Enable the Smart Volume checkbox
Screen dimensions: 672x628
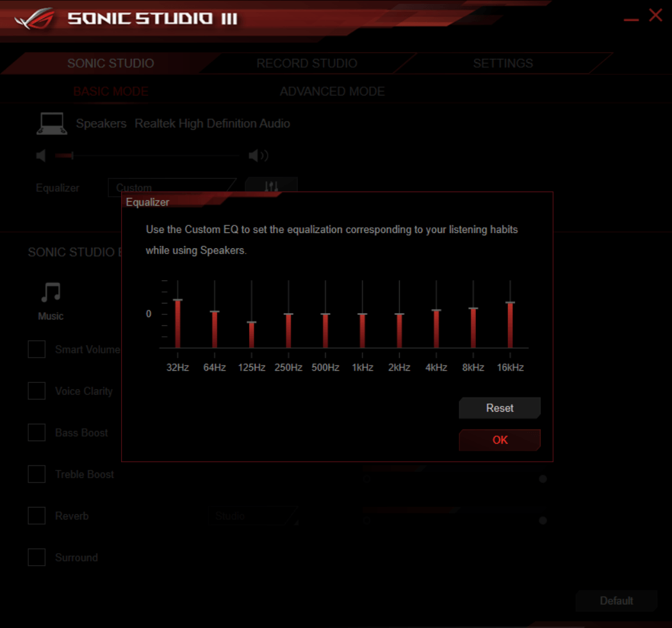[x=37, y=350]
